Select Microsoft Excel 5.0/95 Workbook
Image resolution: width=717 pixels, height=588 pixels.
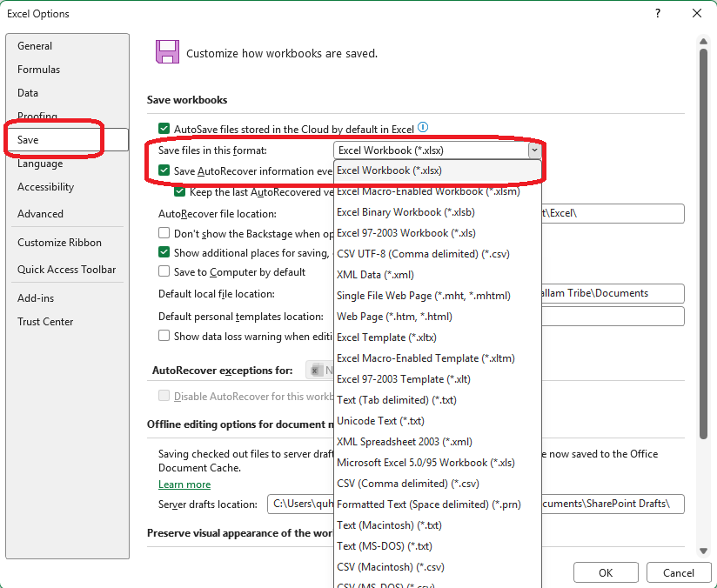[x=438, y=463]
